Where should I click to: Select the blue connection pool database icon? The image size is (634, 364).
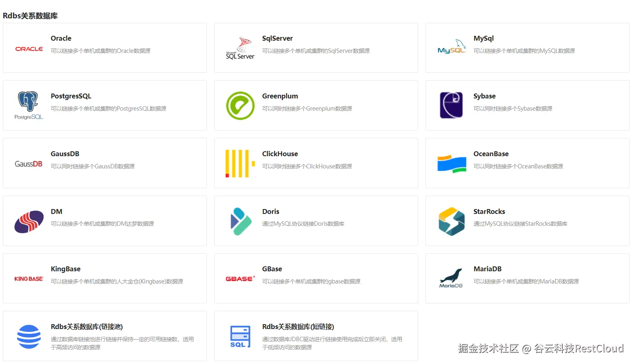click(29, 337)
